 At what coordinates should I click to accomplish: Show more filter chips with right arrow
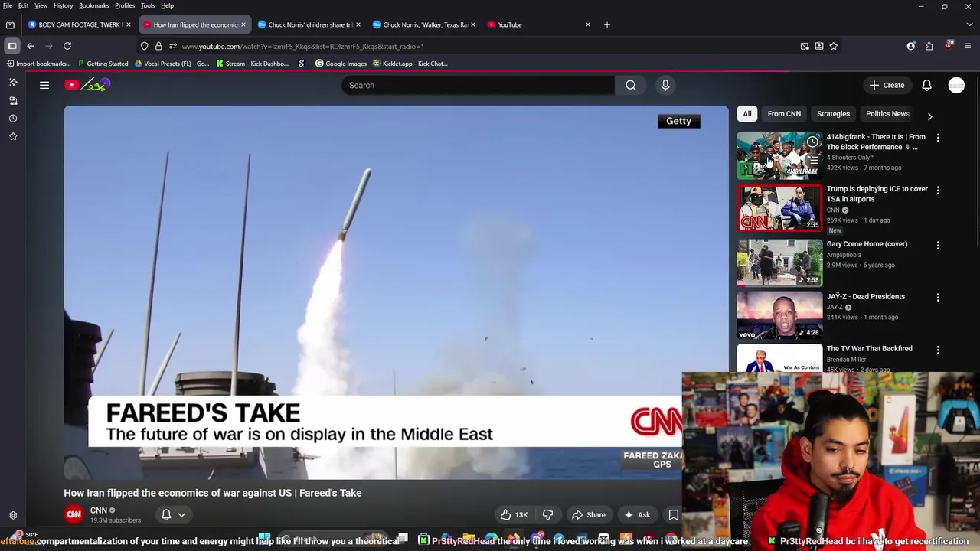[929, 116]
